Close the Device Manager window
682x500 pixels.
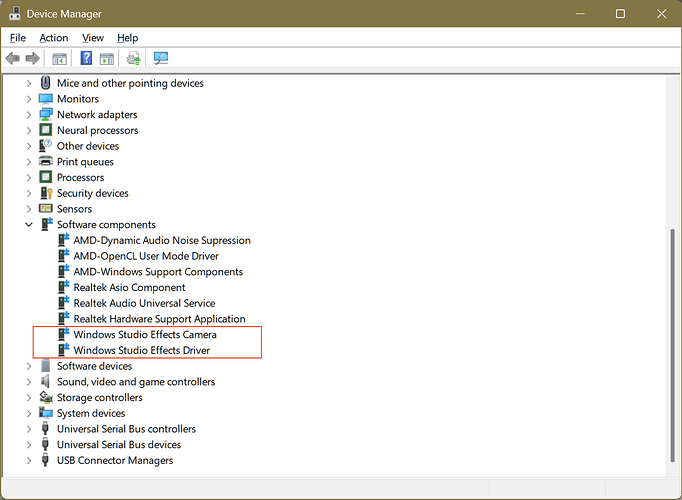662,13
